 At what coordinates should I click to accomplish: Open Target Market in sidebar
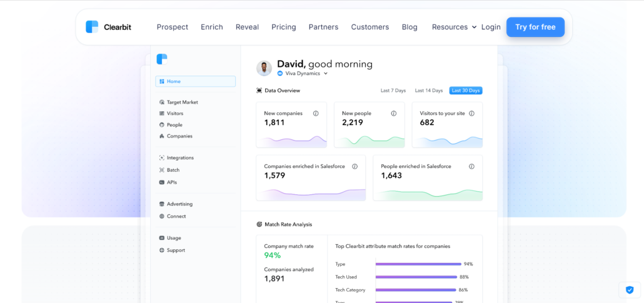tap(183, 102)
